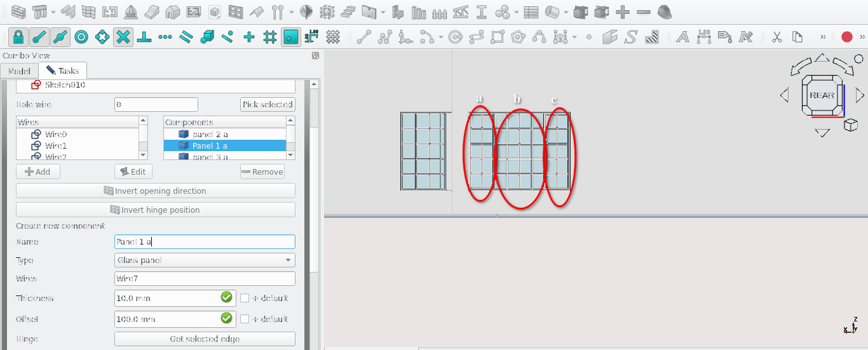Select Wire0 in the Wires list

(x=55, y=134)
